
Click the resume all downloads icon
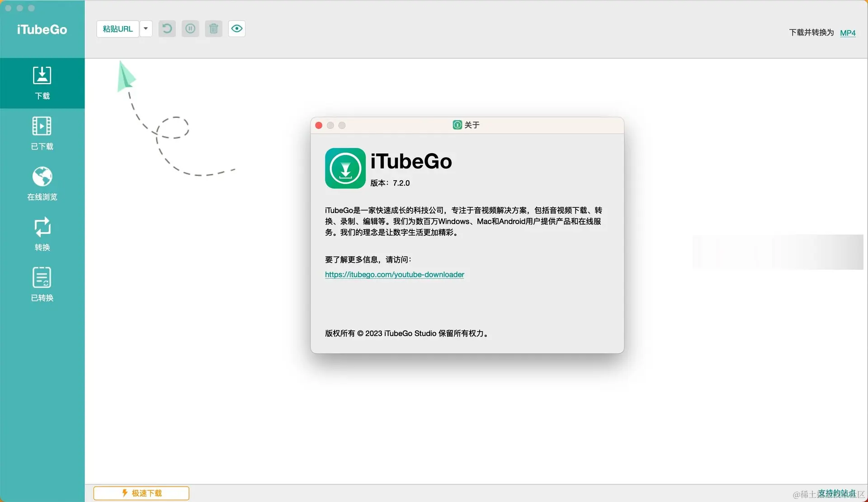pos(167,29)
